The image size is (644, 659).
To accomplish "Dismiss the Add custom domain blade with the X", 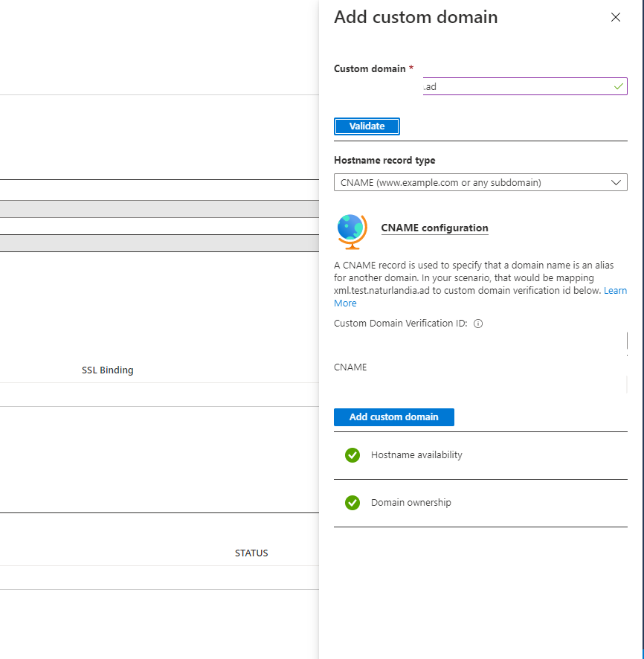I will [x=616, y=17].
